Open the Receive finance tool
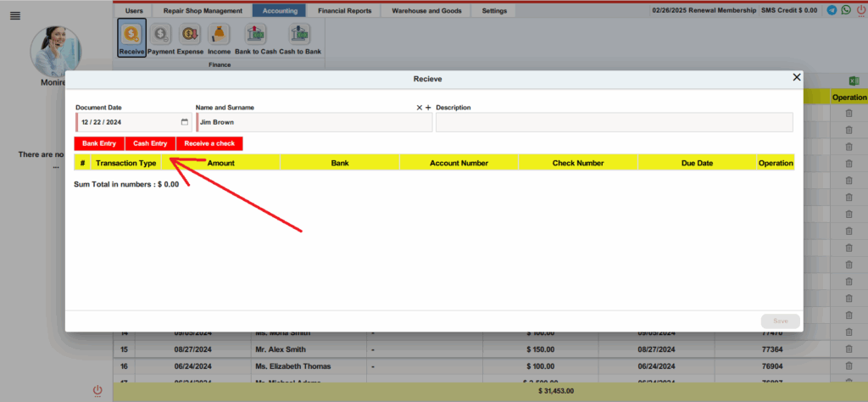868x402 pixels. coord(131,37)
